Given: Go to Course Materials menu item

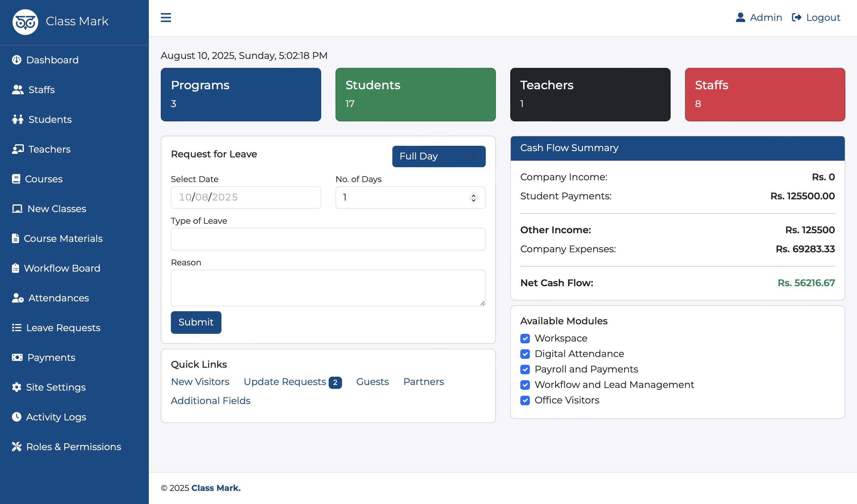Looking at the screenshot, I should 63,238.
